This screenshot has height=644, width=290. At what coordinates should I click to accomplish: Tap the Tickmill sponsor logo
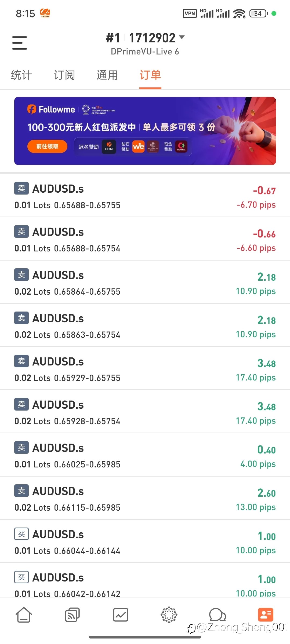181,147
